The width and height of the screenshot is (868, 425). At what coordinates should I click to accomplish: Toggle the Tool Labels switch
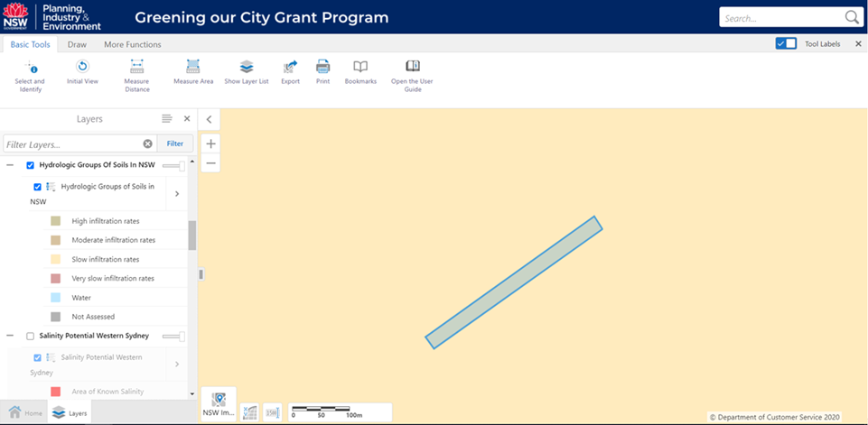coord(786,43)
